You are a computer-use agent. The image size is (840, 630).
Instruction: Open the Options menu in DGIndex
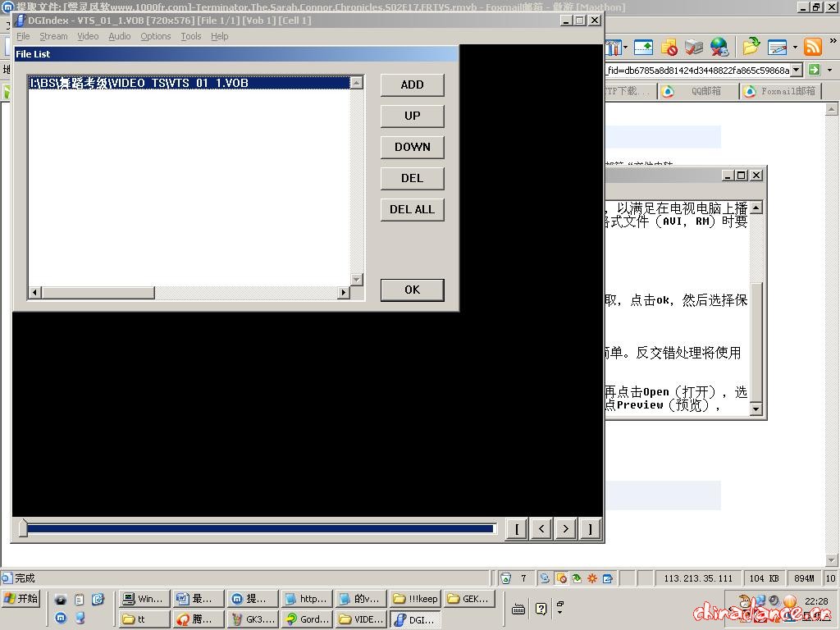tap(155, 36)
